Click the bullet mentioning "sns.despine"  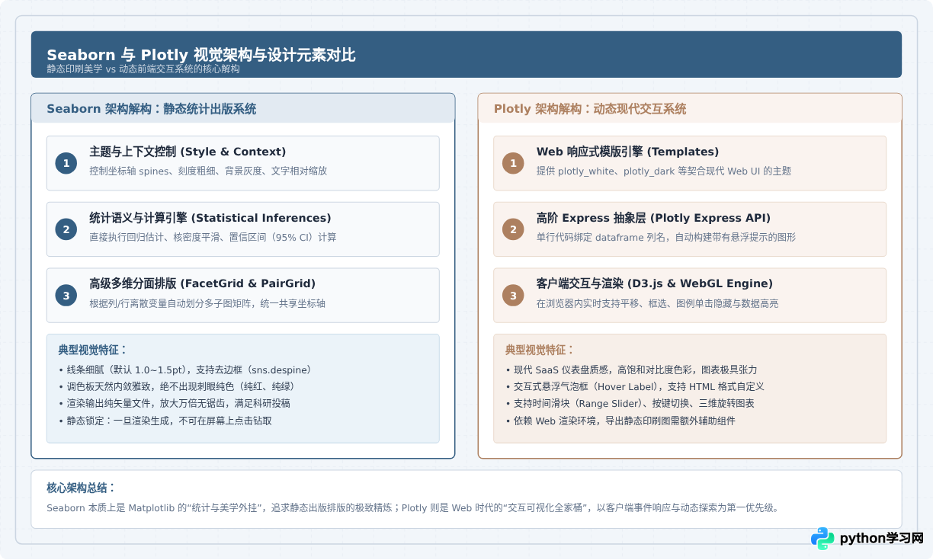(x=184, y=370)
